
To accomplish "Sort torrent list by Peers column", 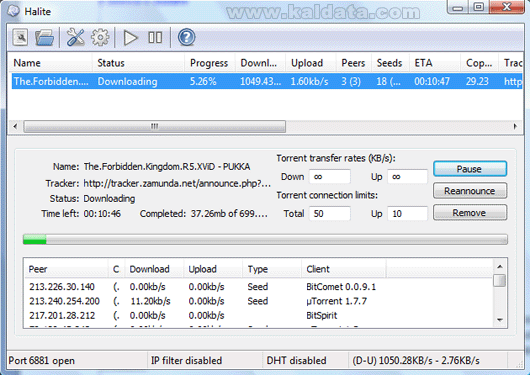I will (354, 63).
